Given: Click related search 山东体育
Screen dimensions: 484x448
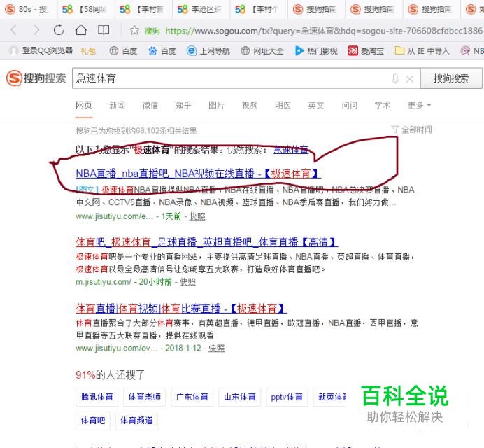Looking at the screenshot, I should click(x=239, y=397).
